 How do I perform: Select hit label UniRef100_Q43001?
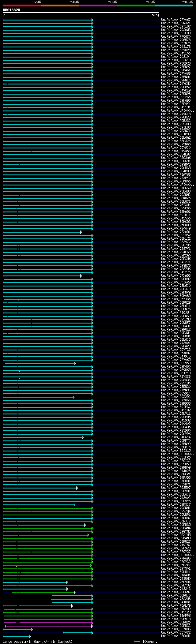point(176,343)
